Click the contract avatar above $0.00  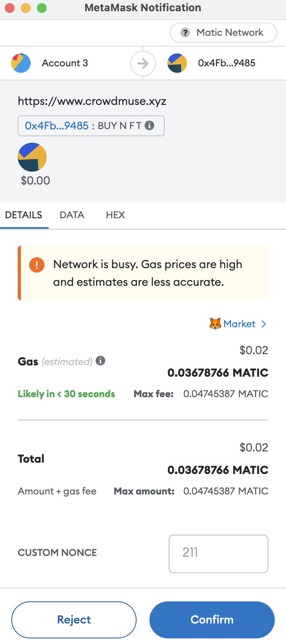[32, 157]
